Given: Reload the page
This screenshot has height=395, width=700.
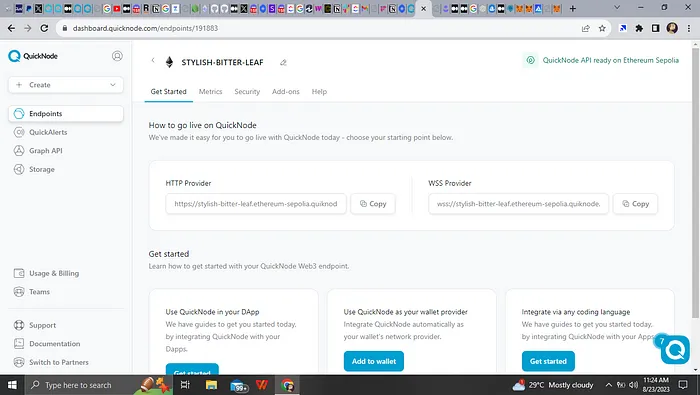Looking at the screenshot, I should 44,28.
